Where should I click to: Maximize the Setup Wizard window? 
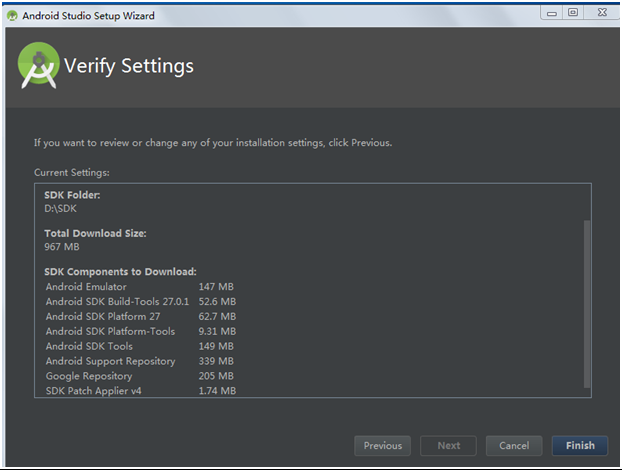[573, 13]
